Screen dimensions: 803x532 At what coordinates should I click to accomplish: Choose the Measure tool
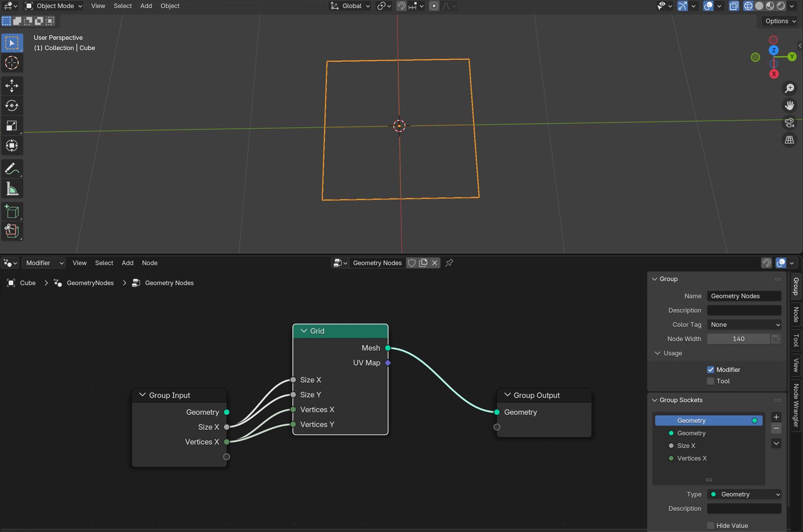[x=12, y=189]
